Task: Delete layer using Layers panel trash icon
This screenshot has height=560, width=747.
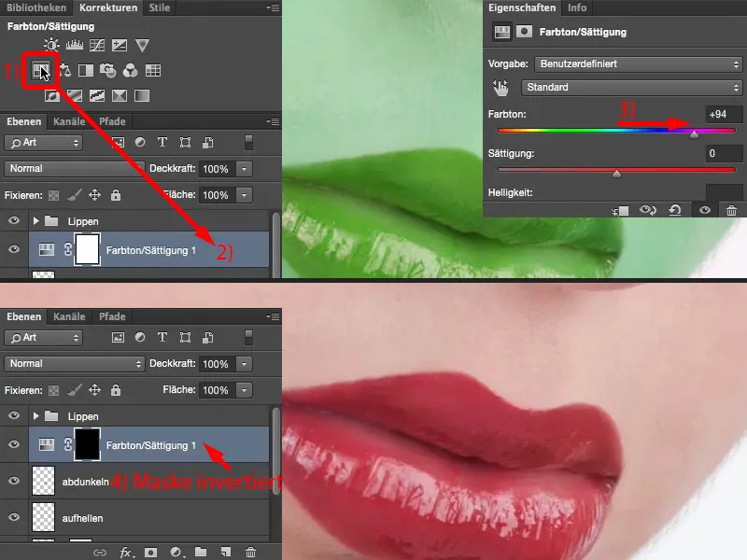Action: (x=250, y=553)
